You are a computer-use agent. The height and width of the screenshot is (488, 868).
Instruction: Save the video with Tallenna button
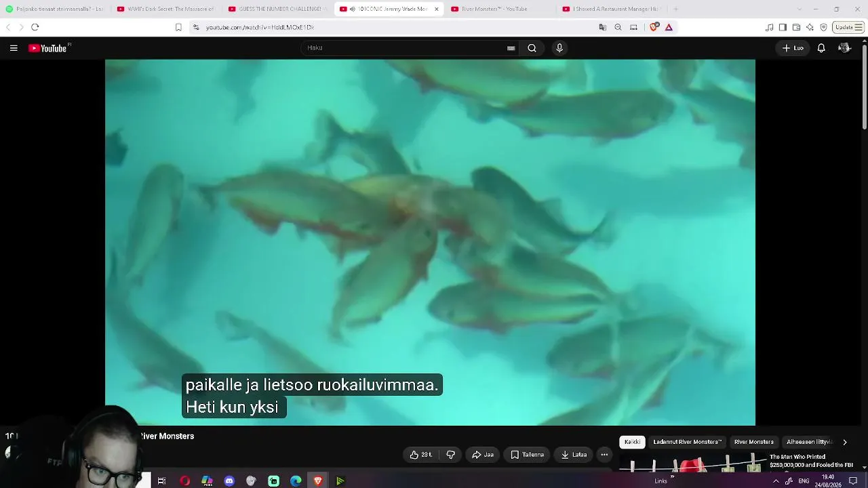pyautogui.click(x=527, y=455)
